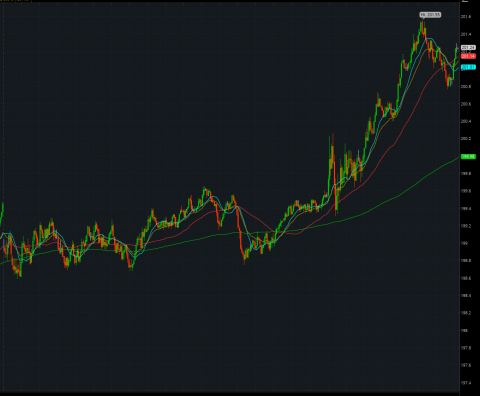Click the 199 price axis label
The width and height of the screenshot is (480, 396).
[x=464, y=243]
